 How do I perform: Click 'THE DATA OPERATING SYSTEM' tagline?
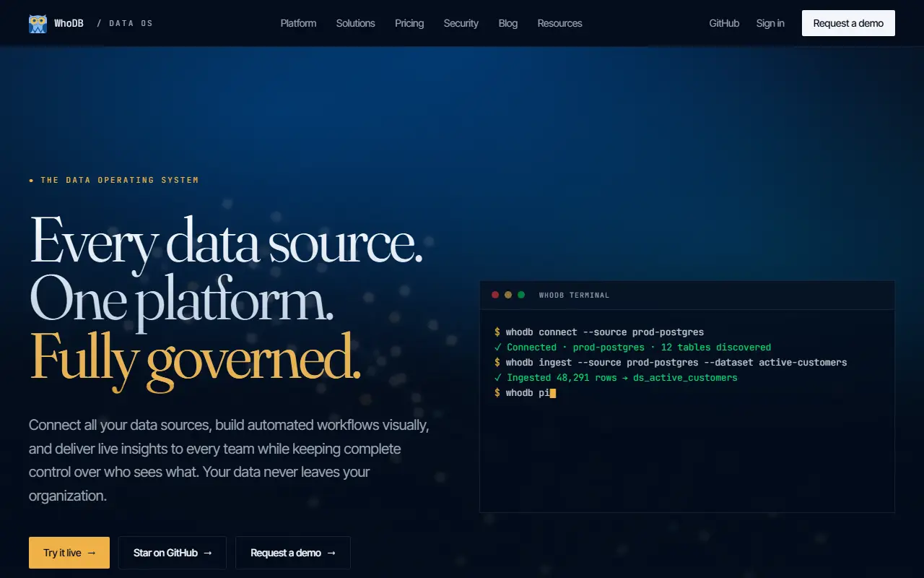(114, 180)
